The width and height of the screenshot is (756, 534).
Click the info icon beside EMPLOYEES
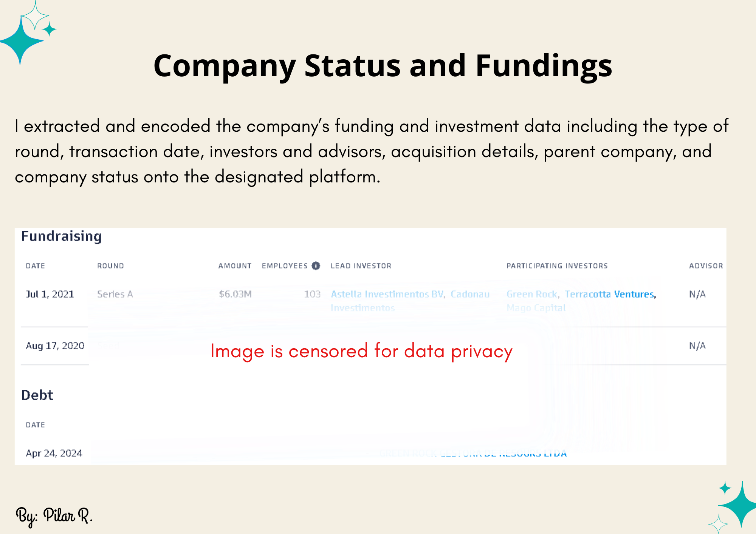click(x=316, y=266)
